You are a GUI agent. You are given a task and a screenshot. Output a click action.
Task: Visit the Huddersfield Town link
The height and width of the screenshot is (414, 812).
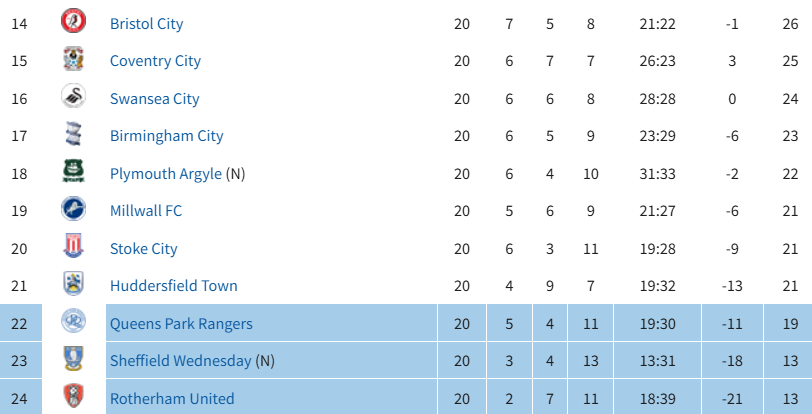[173, 286]
